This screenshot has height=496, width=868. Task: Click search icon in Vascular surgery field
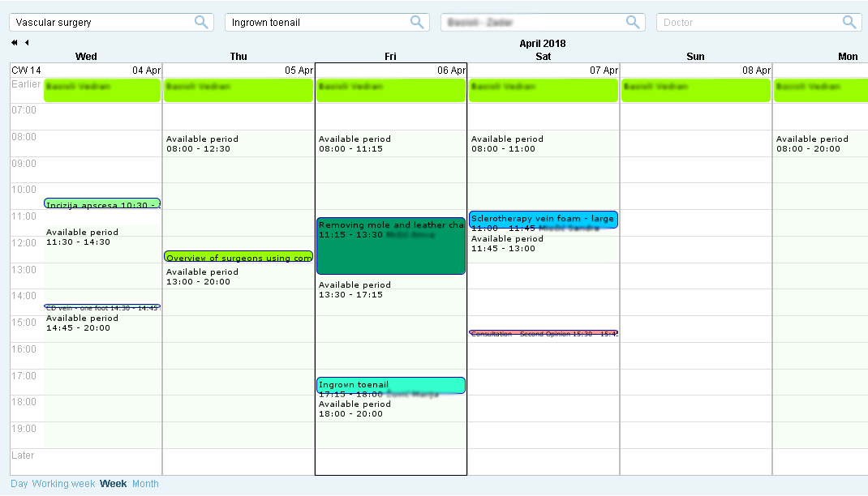coord(201,23)
